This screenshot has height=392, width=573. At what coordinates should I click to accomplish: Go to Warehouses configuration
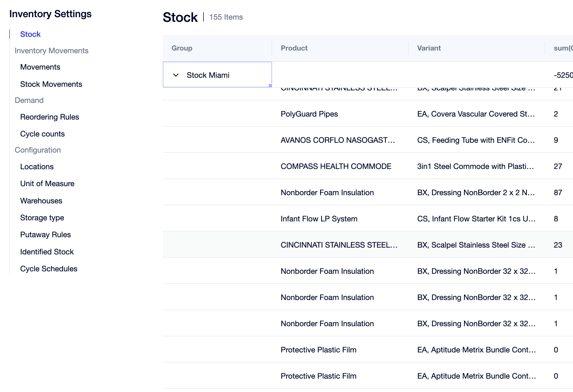[x=41, y=201]
